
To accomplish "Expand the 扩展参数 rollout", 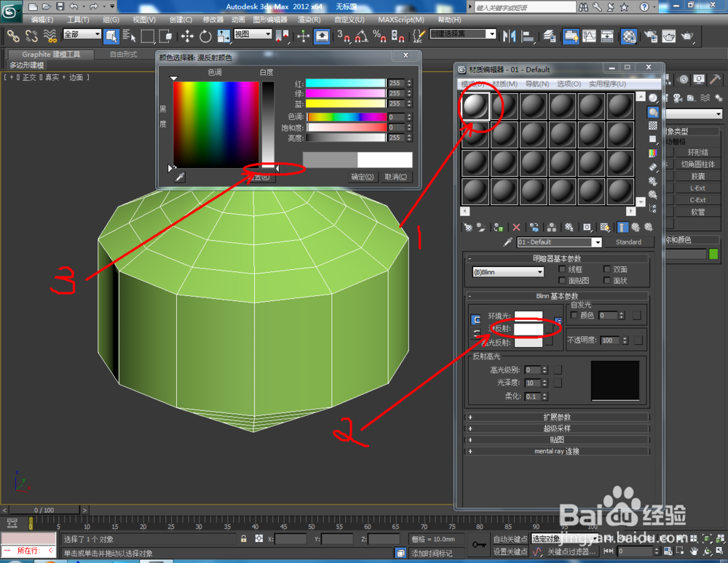I will tap(557, 417).
